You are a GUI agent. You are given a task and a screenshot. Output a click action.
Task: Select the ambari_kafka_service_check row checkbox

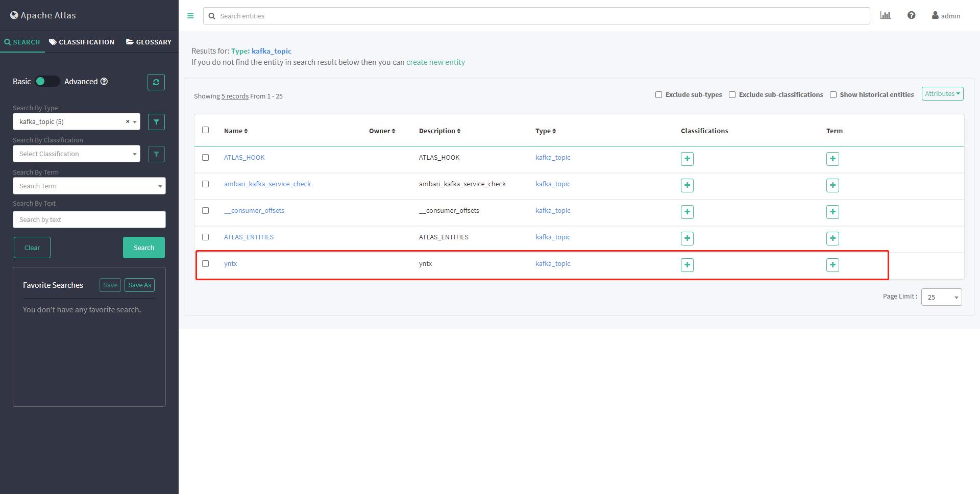206,184
